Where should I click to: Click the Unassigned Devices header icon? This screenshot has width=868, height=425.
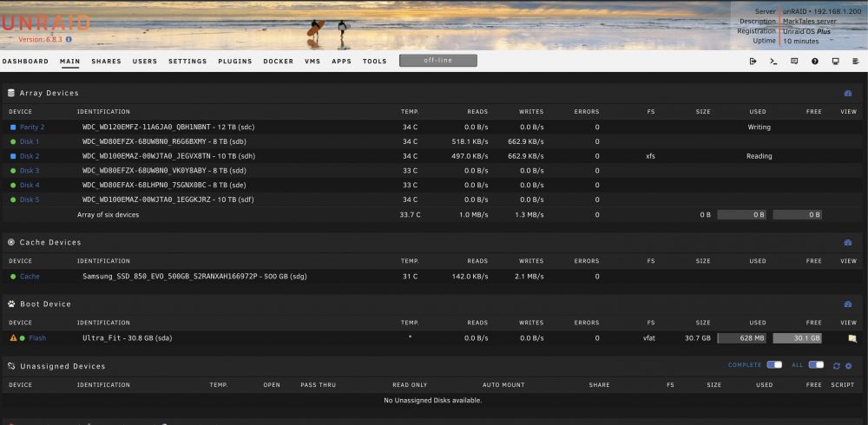pyautogui.click(x=11, y=366)
